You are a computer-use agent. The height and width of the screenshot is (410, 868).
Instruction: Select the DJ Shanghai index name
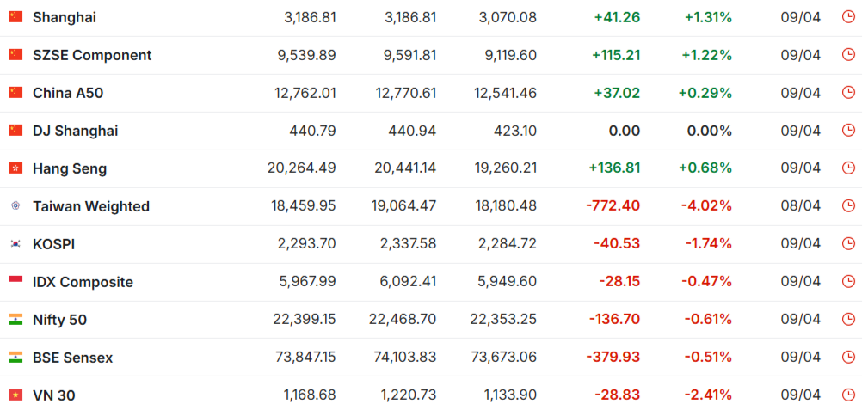coord(76,131)
